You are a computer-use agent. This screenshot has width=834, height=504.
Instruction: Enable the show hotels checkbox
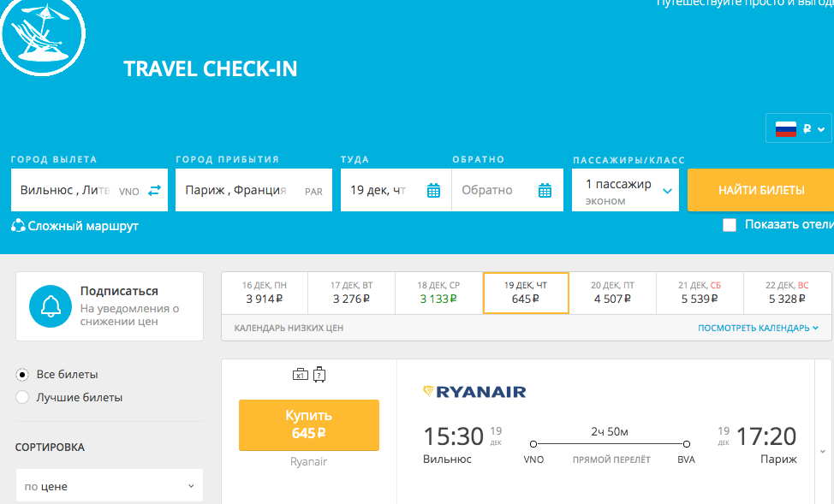click(x=730, y=225)
